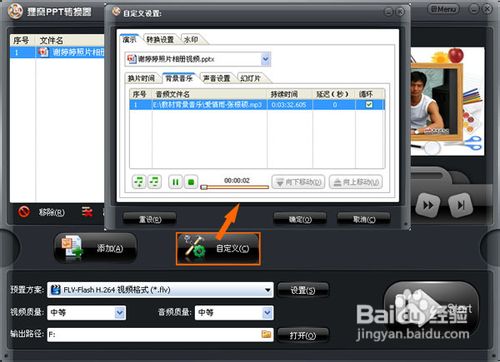Click the fast-forward preview button

click(x=428, y=205)
